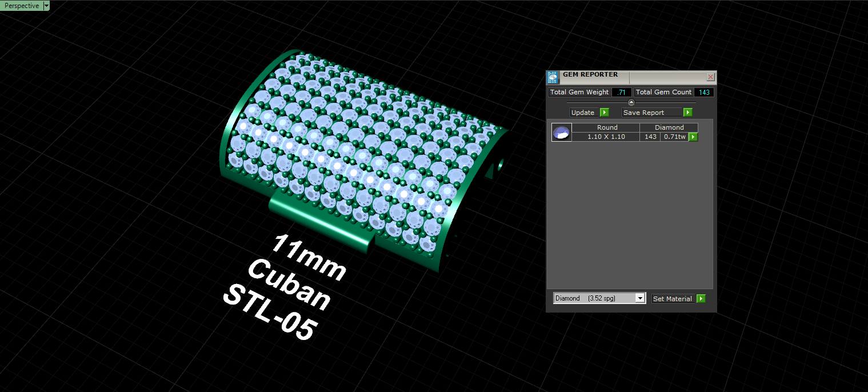The width and height of the screenshot is (868, 392).
Task: Open the Perspective viewport dropdown arrow
Action: 46,6
